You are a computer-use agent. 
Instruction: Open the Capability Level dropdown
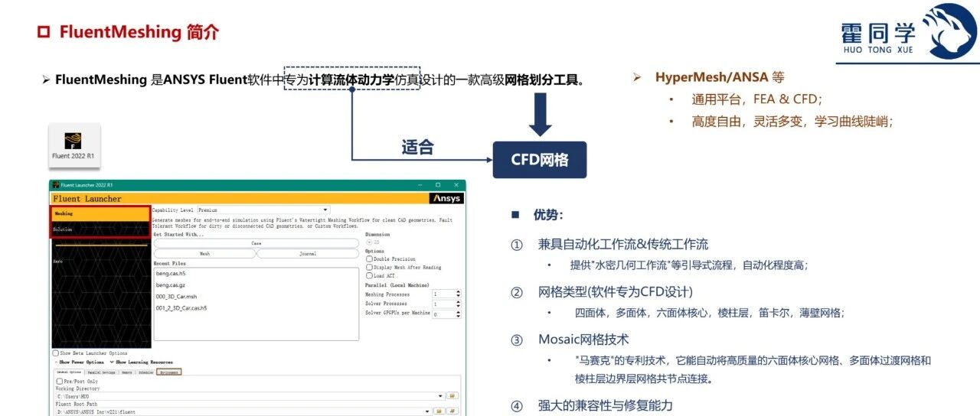point(263,210)
